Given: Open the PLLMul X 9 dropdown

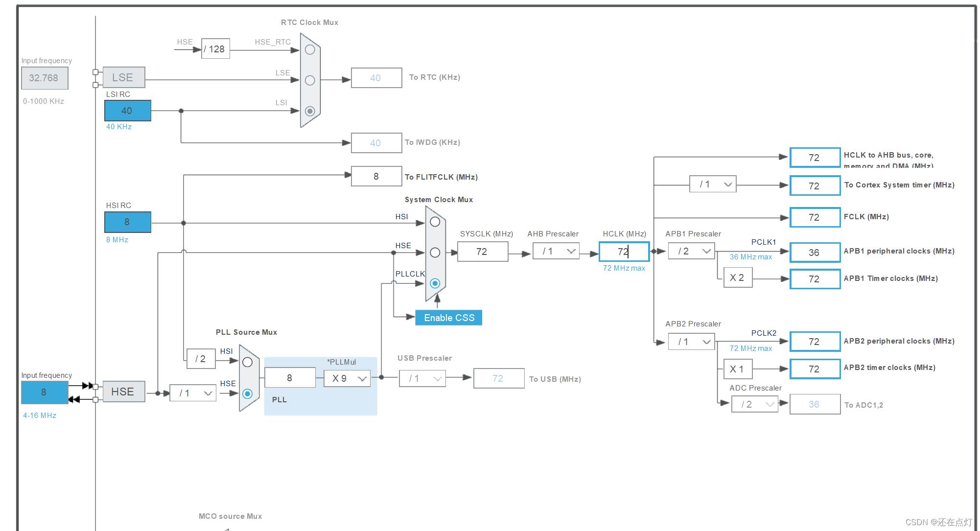Looking at the screenshot, I should click(x=348, y=378).
